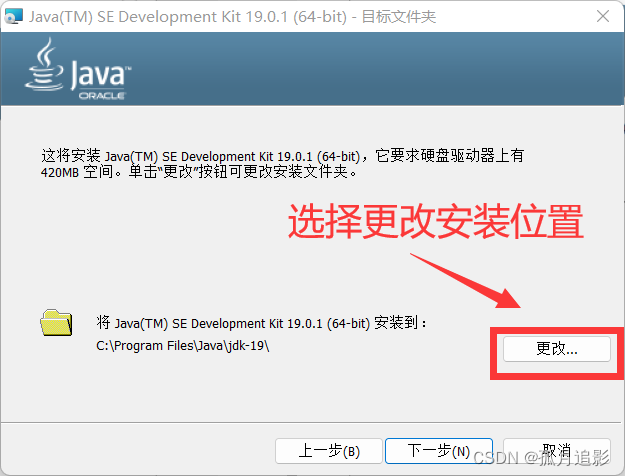Click the installer icon in title bar

(x=13, y=16)
